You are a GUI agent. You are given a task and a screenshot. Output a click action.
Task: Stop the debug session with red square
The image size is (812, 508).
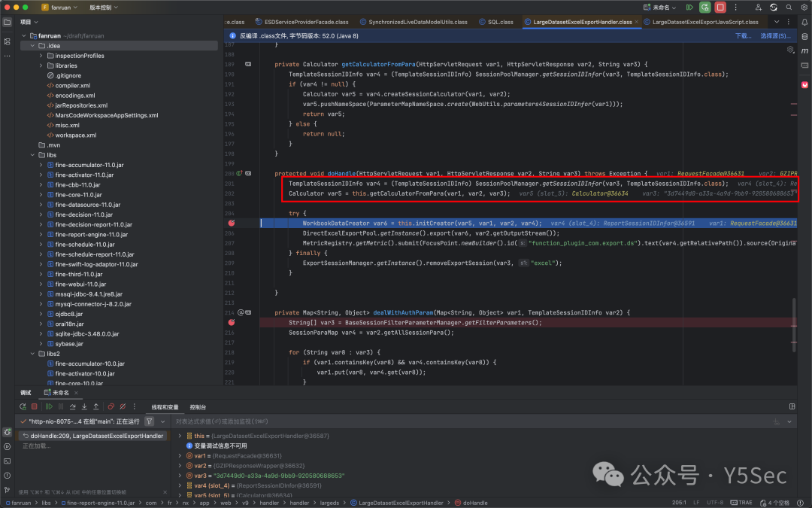coord(34,407)
